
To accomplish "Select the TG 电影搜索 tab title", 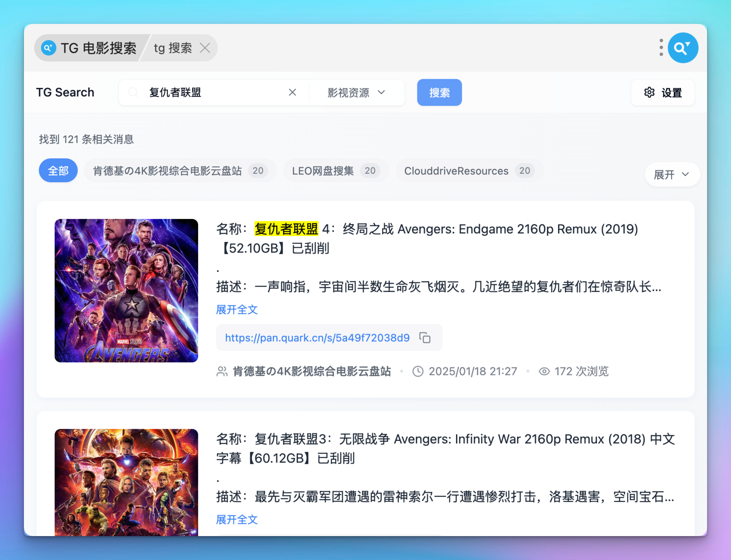I will click(x=98, y=48).
